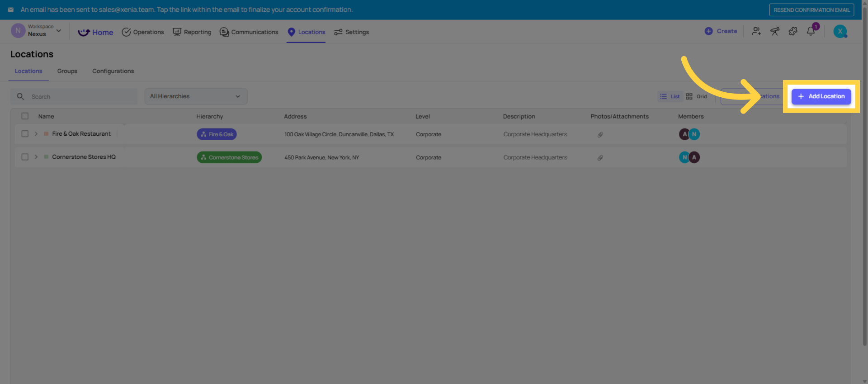Screen dimensions: 868x384
Task: Click the red Fire & Oak color square
Action: pyautogui.click(x=46, y=134)
